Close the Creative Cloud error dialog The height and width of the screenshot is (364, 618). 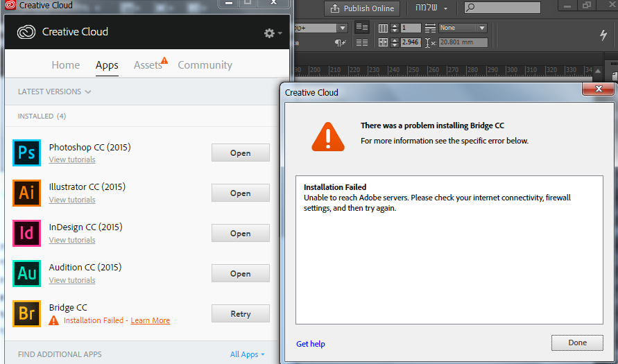[x=598, y=89]
